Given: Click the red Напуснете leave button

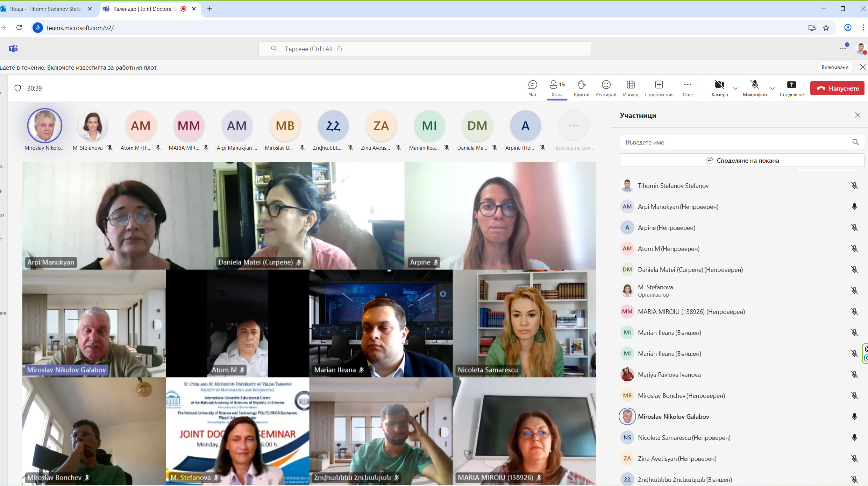Looking at the screenshot, I should (837, 89).
